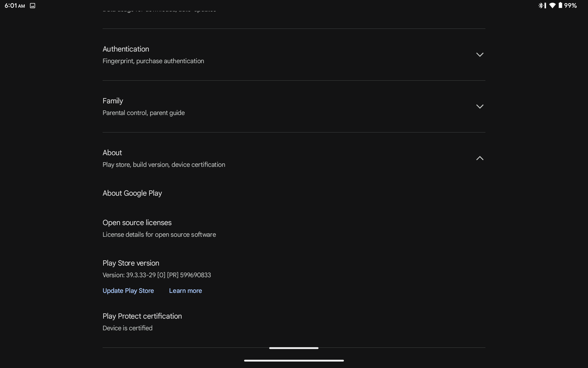This screenshot has height=368, width=588.
Task: Collapse About section using up chevron
Action: point(480,158)
